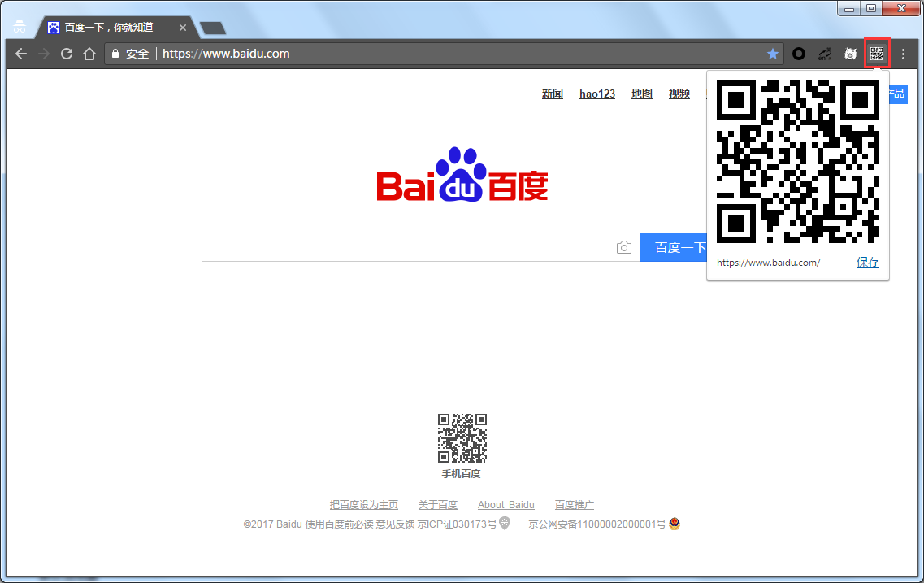Screen dimensions: 924x583
Task: Open the 新闻 link
Action: [552, 94]
